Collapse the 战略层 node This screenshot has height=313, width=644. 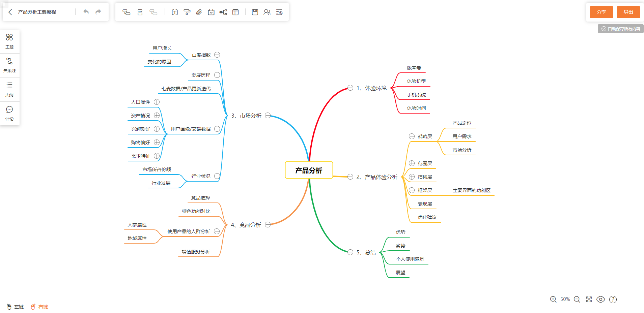pos(412,136)
